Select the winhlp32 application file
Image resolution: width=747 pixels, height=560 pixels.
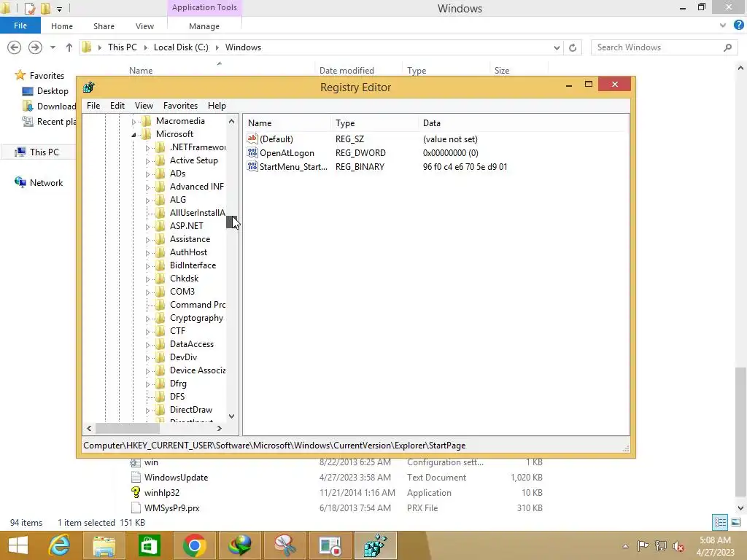click(162, 492)
